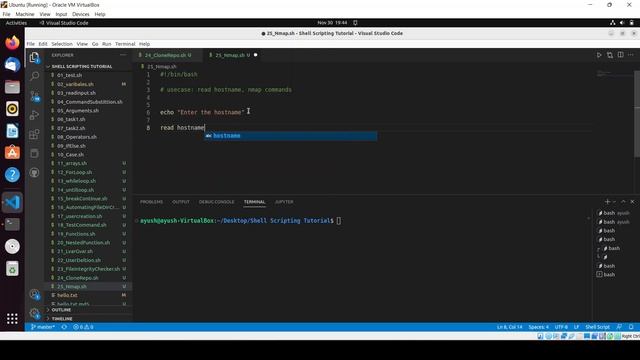Close the terminal panel with X
640x360 pixels.
tap(632, 202)
